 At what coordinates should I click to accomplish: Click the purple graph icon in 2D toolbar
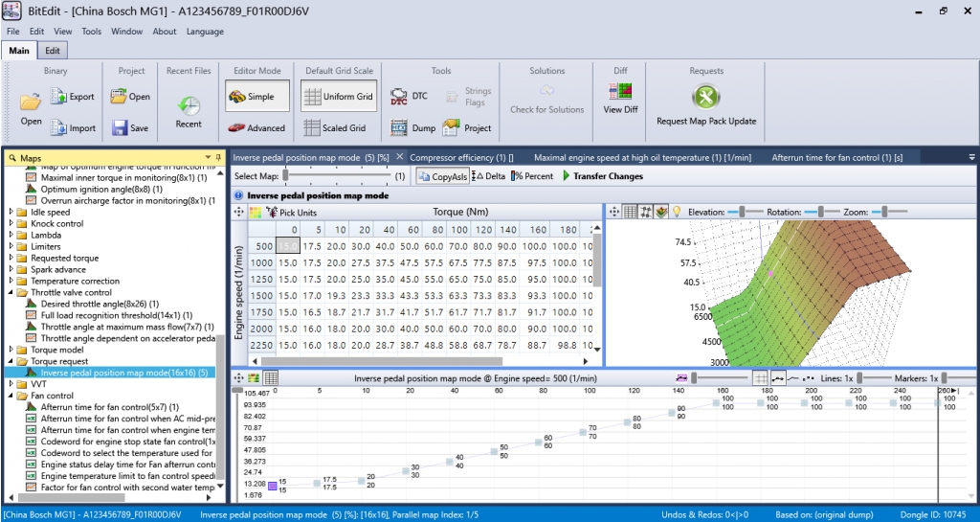pyautogui.click(x=681, y=378)
